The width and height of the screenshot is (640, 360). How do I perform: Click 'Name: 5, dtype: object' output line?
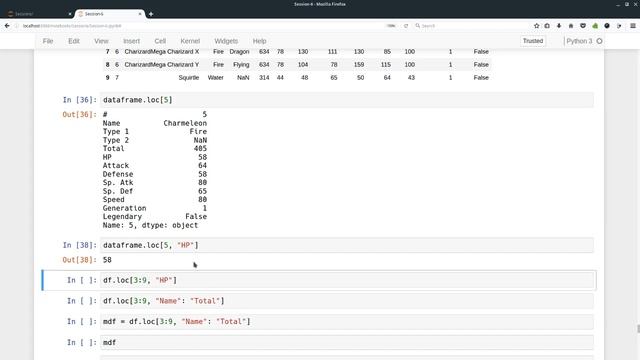[x=150, y=225]
